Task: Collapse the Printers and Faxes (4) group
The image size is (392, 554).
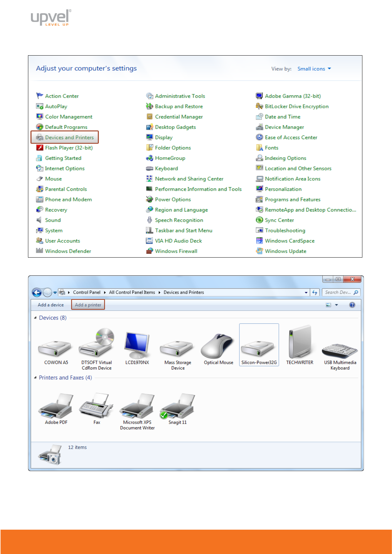Action: (x=35, y=378)
